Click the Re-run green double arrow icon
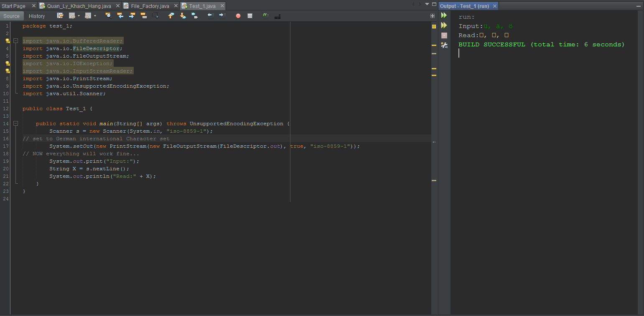The image size is (644, 316). [x=444, y=15]
